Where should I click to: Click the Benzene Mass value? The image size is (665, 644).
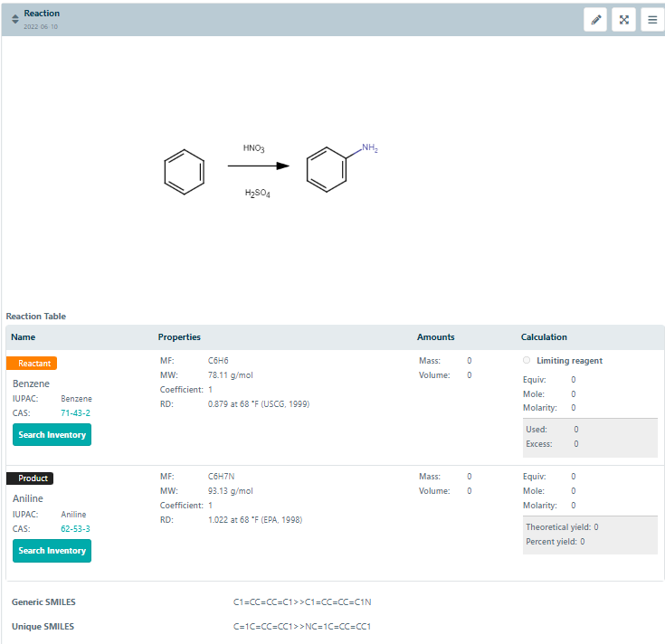pos(469,361)
